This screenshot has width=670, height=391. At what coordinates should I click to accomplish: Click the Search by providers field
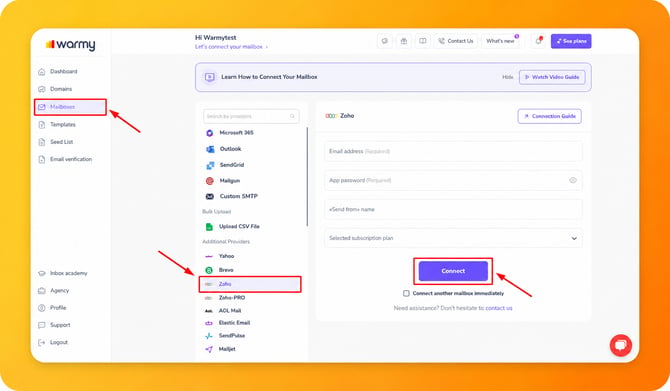coord(251,116)
